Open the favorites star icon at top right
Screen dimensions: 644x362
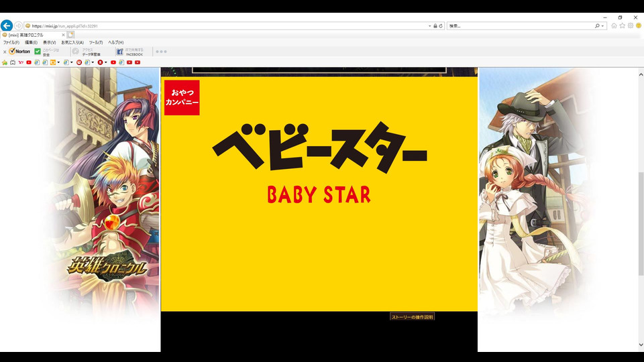(623, 25)
